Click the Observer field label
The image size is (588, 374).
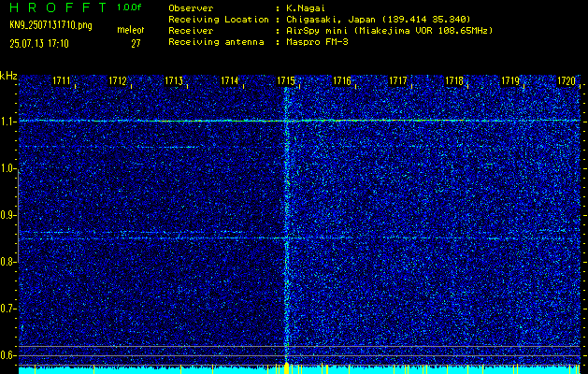click(191, 7)
